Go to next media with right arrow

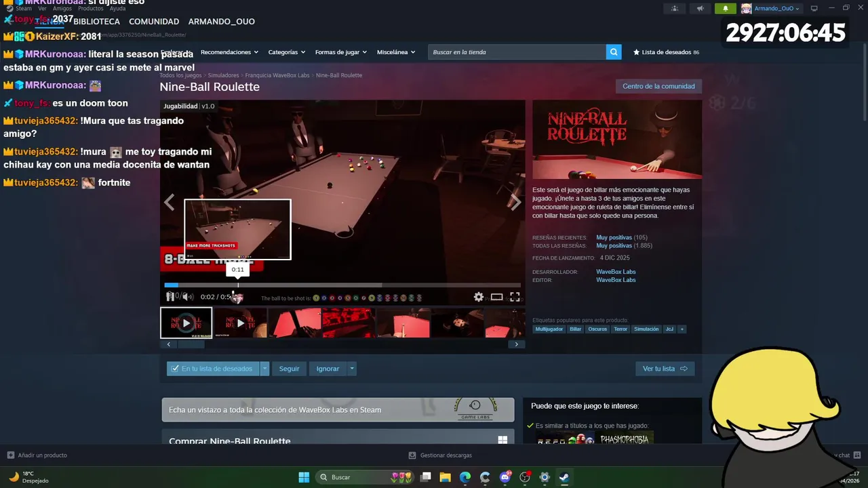[x=515, y=202]
